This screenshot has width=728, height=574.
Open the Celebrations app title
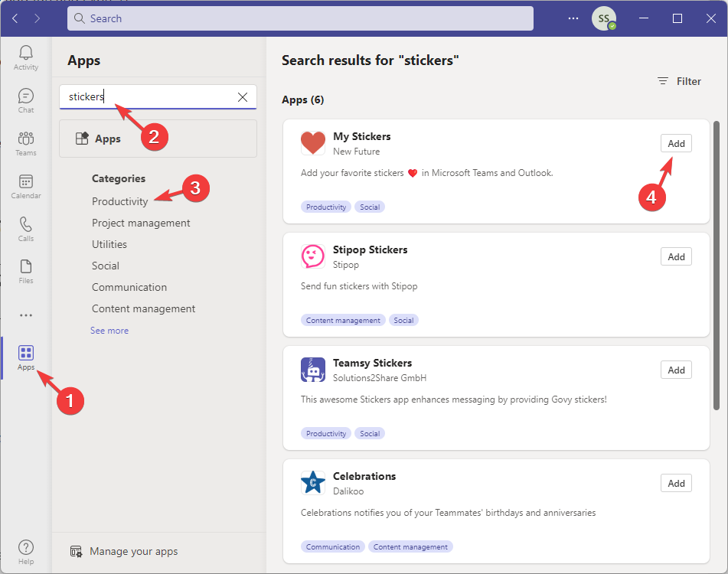pyautogui.click(x=364, y=476)
